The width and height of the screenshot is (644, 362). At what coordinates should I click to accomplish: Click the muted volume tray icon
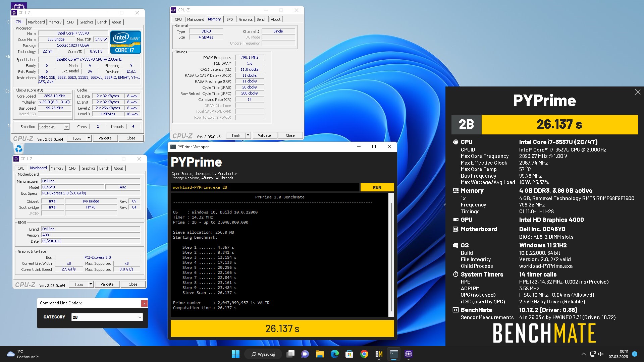pyautogui.click(x=601, y=354)
